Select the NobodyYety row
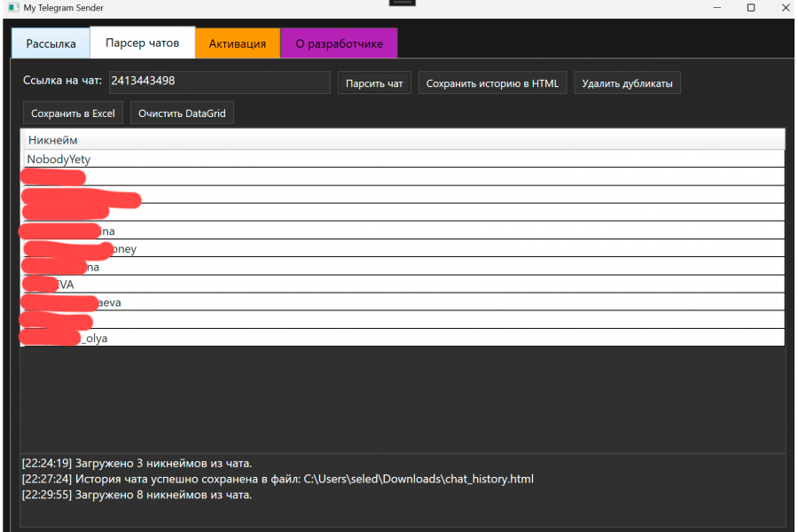Viewport: 798px width, 532px height. click(403, 159)
